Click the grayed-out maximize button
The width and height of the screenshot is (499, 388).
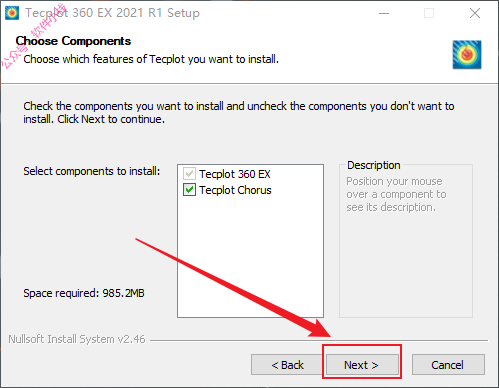coord(429,13)
